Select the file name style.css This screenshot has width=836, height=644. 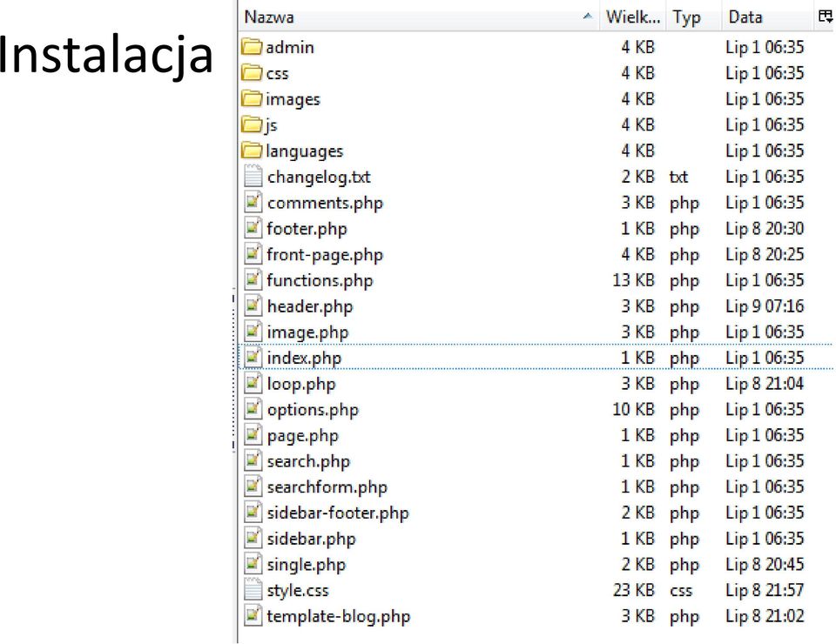click(x=298, y=590)
